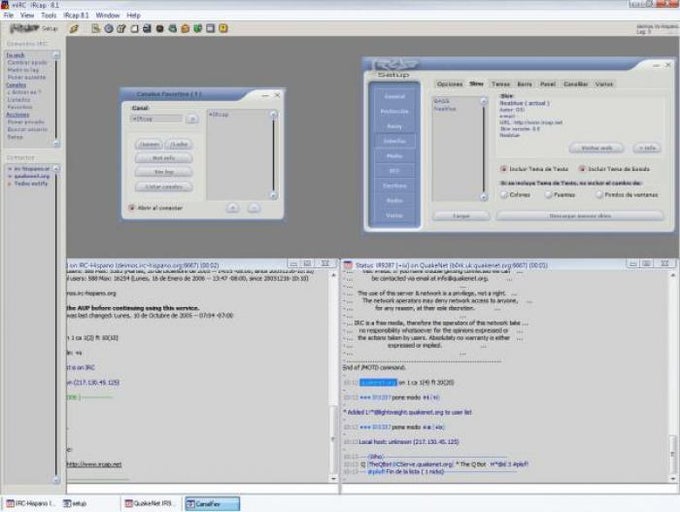Expand irc-hispano.org entry in Conectados list
This screenshot has width=680, height=512.
[10, 169]
